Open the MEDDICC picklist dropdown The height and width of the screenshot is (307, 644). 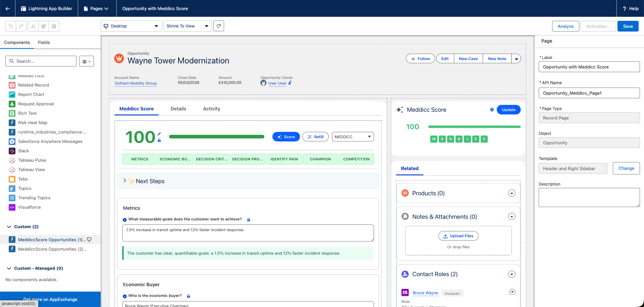(x=353, y=137)
